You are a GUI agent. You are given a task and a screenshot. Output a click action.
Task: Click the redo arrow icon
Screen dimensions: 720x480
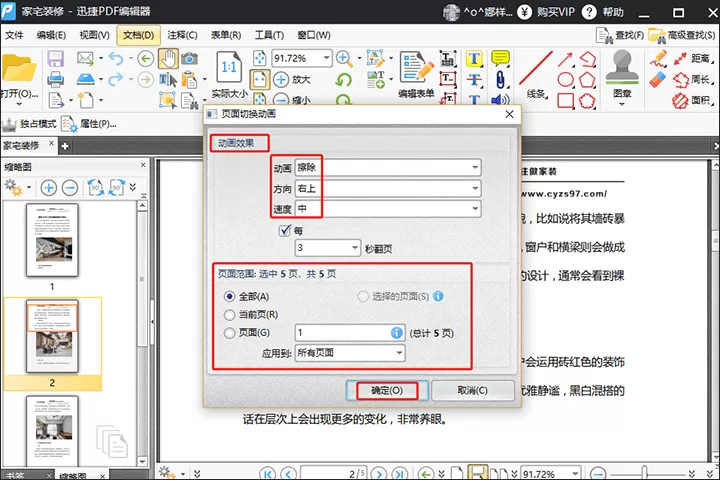coord(116,79)
